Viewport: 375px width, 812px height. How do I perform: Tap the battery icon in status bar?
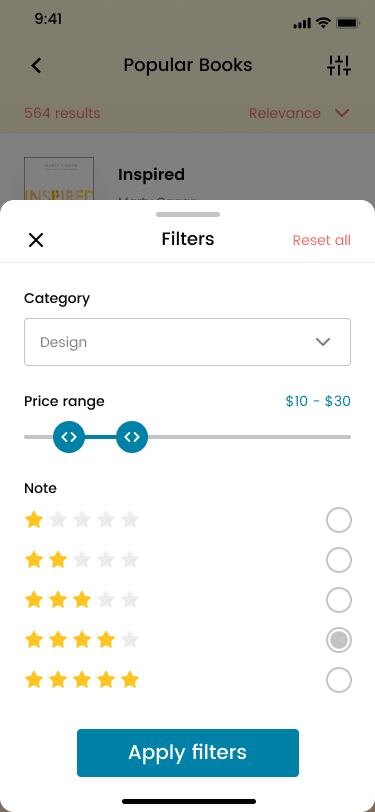point(348,23)
